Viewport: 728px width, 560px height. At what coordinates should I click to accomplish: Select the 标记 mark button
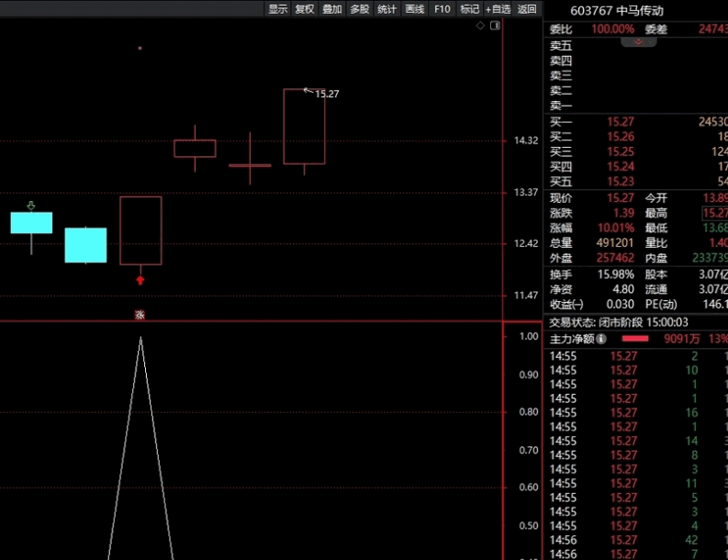pyautogui.click(x=469, y=9)
